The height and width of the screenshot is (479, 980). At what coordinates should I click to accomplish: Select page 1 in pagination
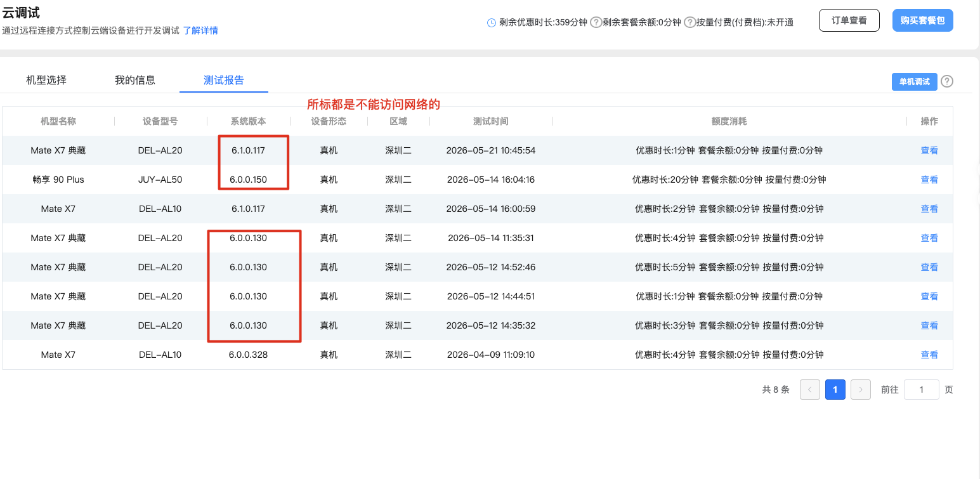pyautogui.click(x=835, y=390)
